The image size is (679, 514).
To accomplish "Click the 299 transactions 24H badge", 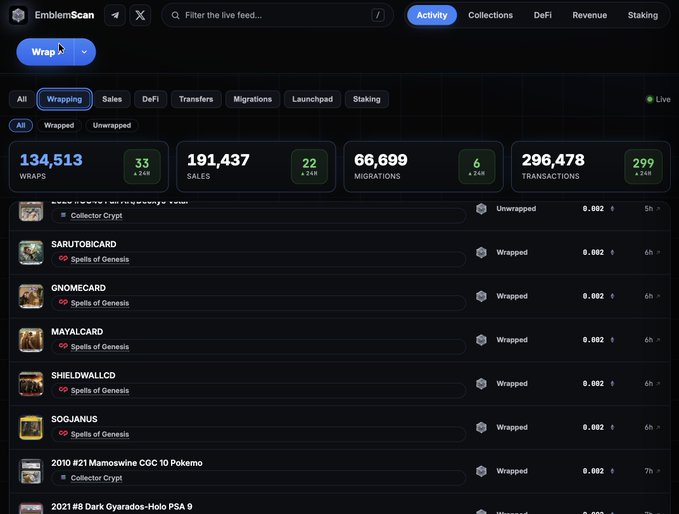I will (x=643, y=167).
